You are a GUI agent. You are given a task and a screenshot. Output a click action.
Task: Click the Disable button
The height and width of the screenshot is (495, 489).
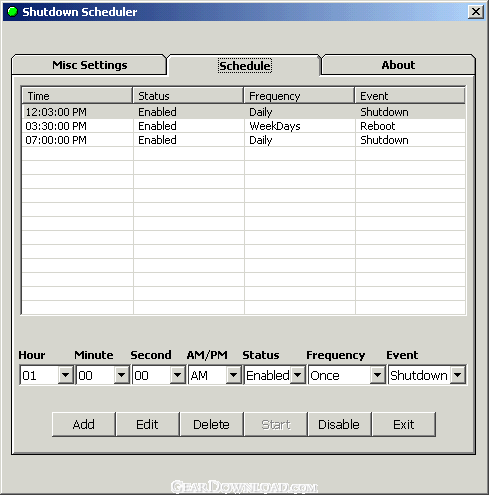pyautogui.click(x=339, y=424)
